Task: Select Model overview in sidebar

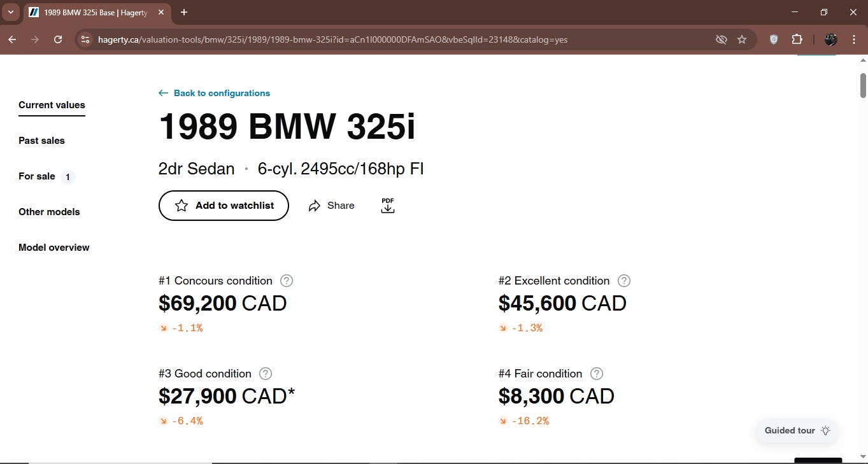Action: 54,248
